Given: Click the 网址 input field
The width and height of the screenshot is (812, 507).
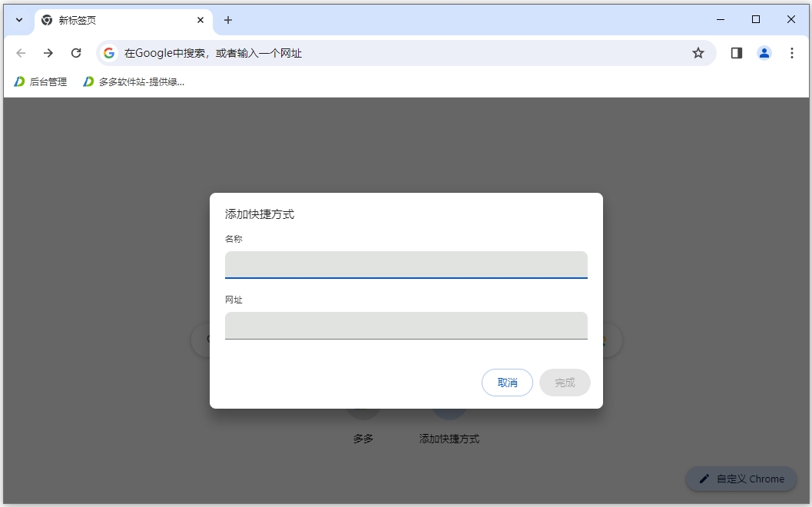Looking at the screenshot, I should (x=406, y=325).
